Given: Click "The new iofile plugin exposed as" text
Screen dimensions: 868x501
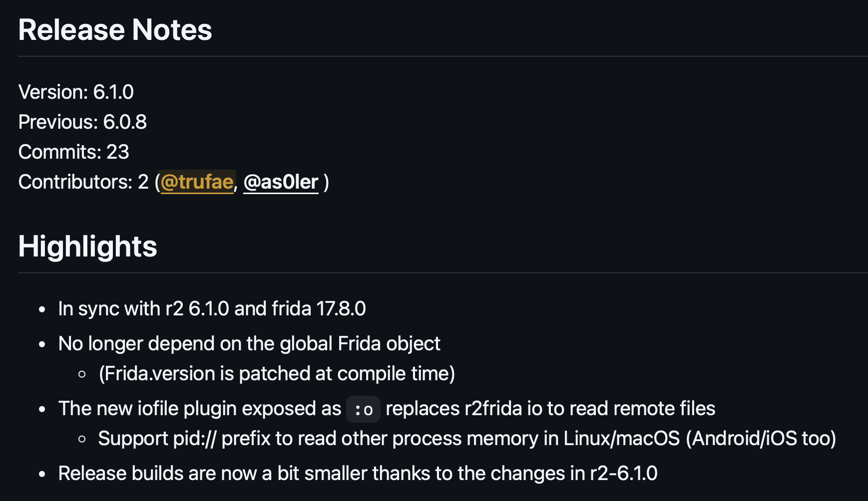Looking at the screenshot, I should coord(199,409).
